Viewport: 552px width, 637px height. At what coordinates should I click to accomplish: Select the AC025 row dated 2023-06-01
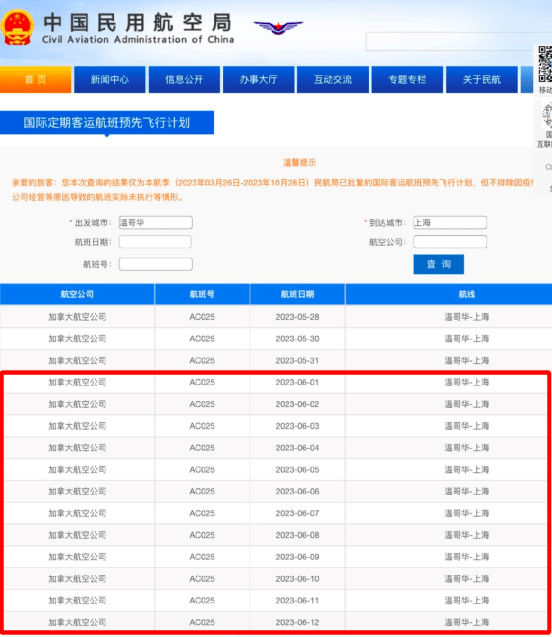276,382
